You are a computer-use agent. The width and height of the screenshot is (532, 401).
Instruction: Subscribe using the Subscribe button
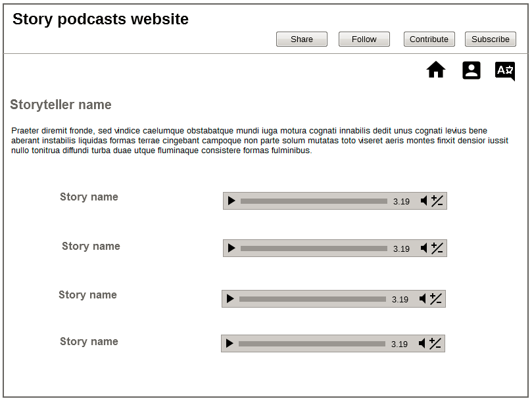491,39
